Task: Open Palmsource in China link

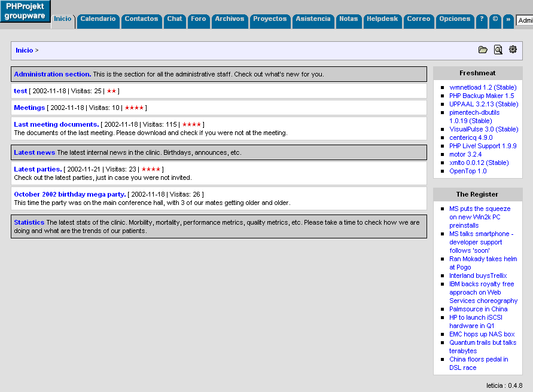Action: click(479, 309)
